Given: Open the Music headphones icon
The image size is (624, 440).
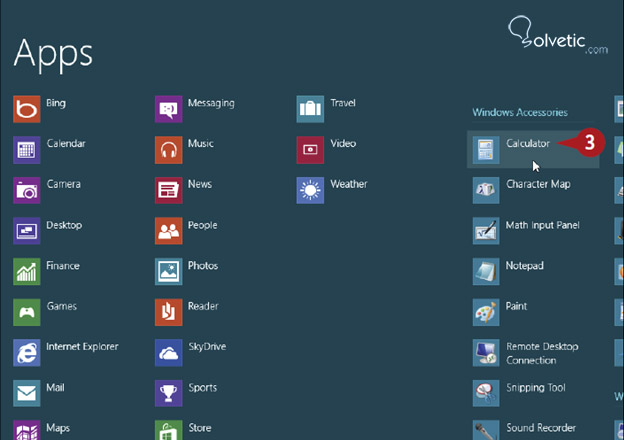Looking at the screenshot, I should point(169,150).
